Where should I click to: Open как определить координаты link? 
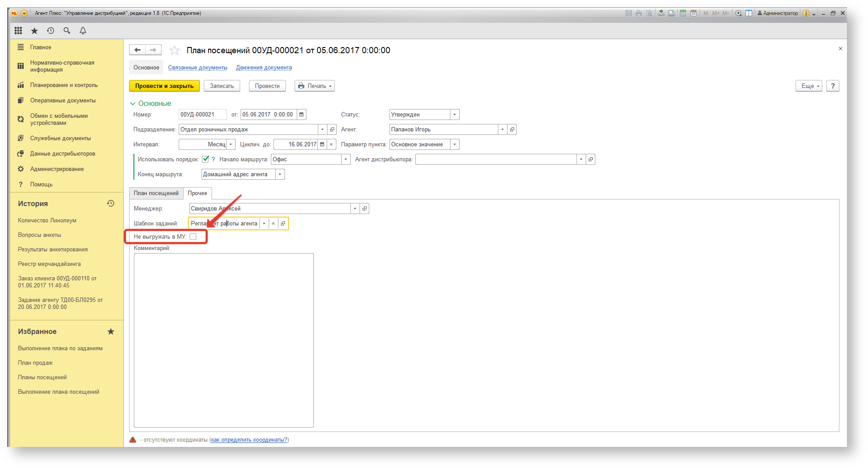249,440
